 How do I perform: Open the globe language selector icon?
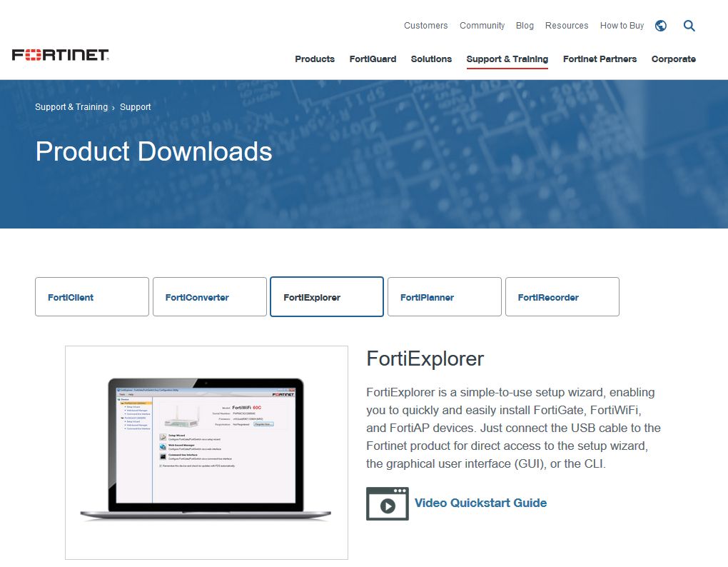tap(661, 26)
